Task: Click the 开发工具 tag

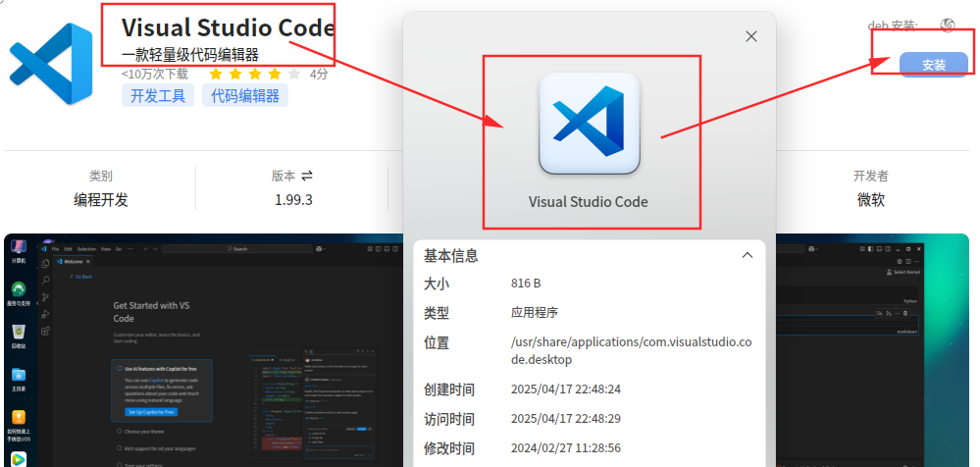Action: click(x=158, y=95)
